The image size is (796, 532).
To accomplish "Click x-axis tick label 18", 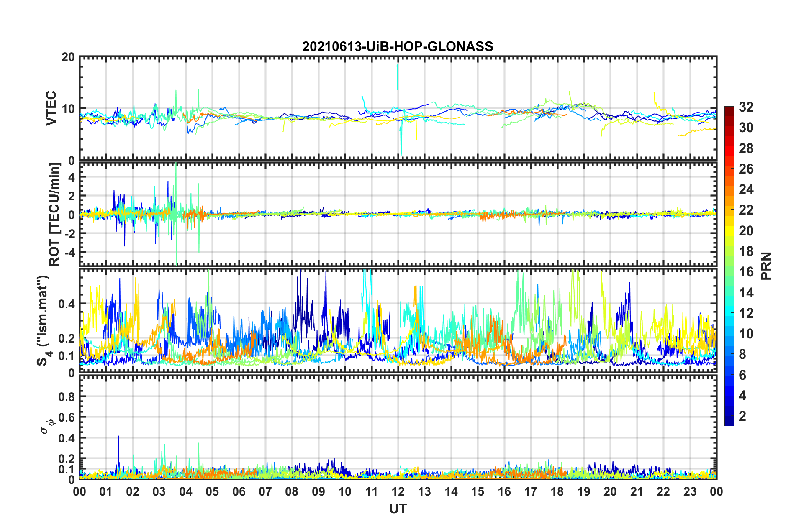I will click(557, 491).
